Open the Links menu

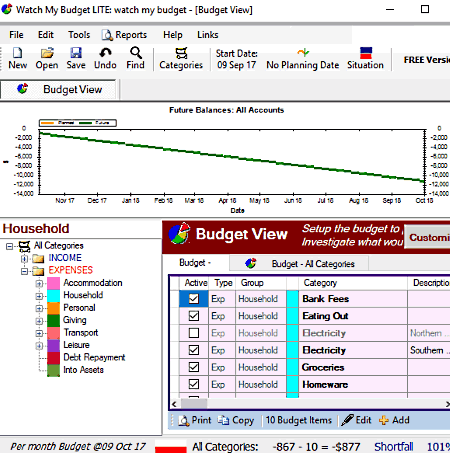point(208,35)
